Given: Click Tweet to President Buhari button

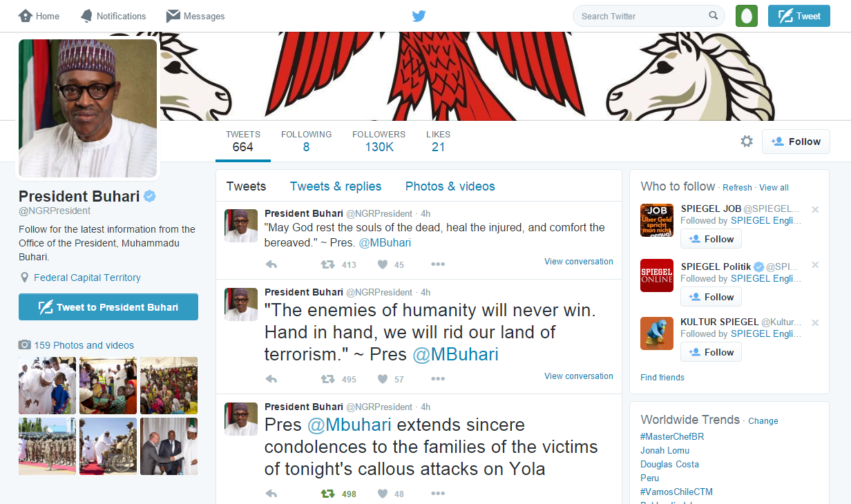Looking at the screenshot, I should coord(108,307).
